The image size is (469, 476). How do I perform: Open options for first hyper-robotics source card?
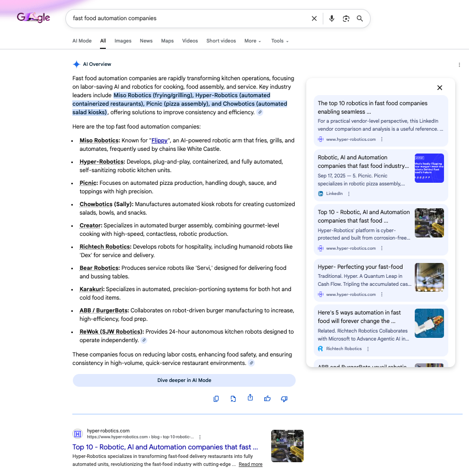pos(382,139)
